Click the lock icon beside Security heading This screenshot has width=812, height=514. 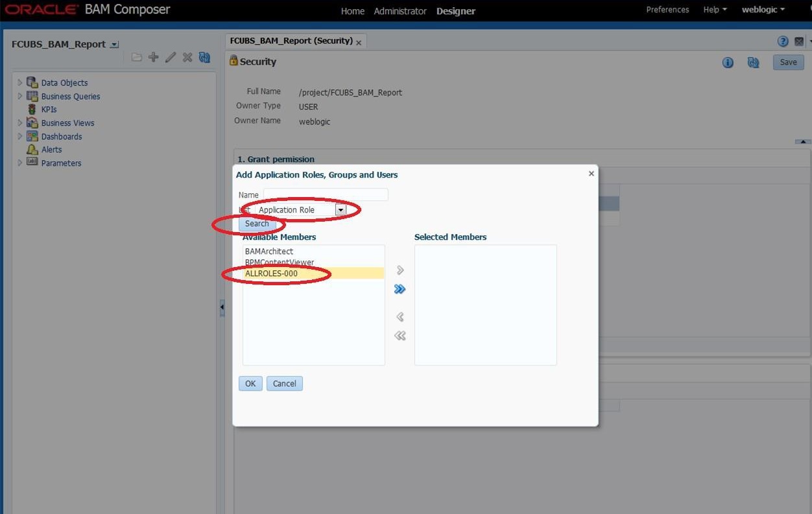point(234,60)
